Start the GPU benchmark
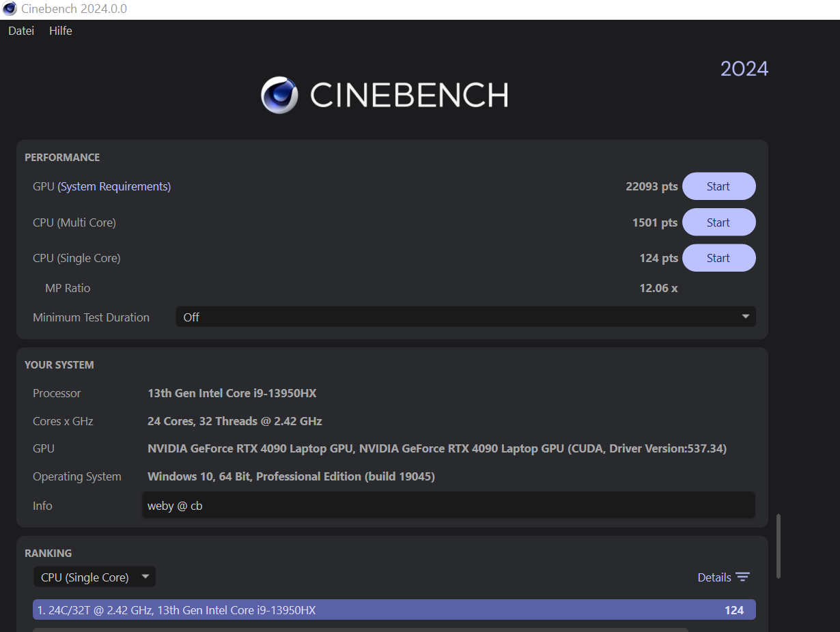 [x=718, y=186]
